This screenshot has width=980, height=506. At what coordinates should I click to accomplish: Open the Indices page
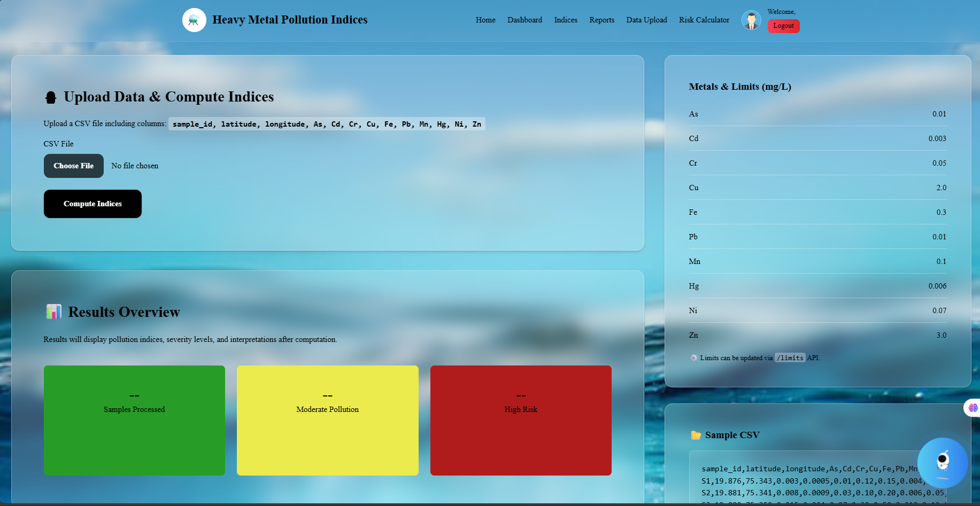(566, 20)
